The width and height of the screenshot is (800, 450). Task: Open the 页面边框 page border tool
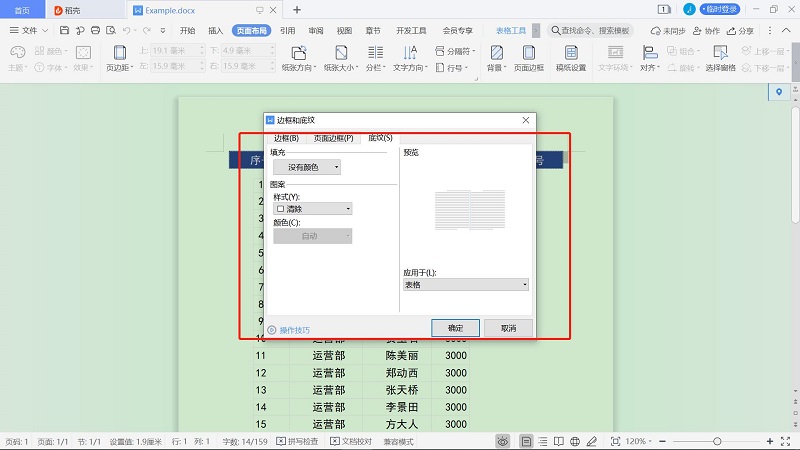(527, 52)
